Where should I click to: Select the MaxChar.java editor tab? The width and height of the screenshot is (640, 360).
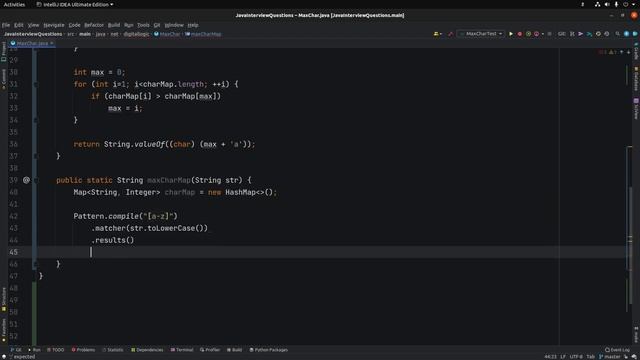(x=32, y=43)
